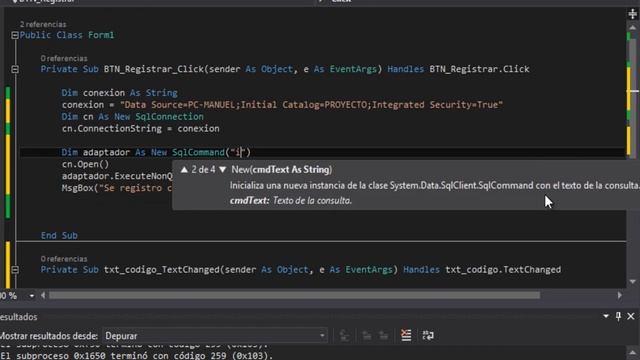Image resolution: width=640 pixels, height=360 pixels.
Task: Clear all output with the red-X lines icon
Action: point(406,336)
